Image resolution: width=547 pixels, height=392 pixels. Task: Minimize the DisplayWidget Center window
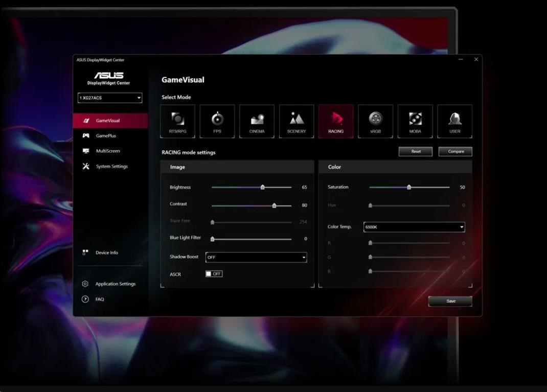point(461,60)
